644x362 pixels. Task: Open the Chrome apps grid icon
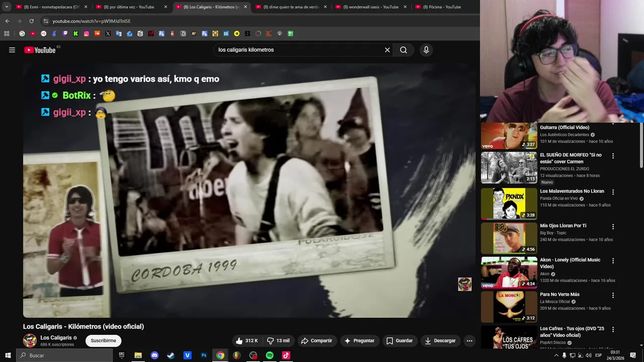coord(7,34)
